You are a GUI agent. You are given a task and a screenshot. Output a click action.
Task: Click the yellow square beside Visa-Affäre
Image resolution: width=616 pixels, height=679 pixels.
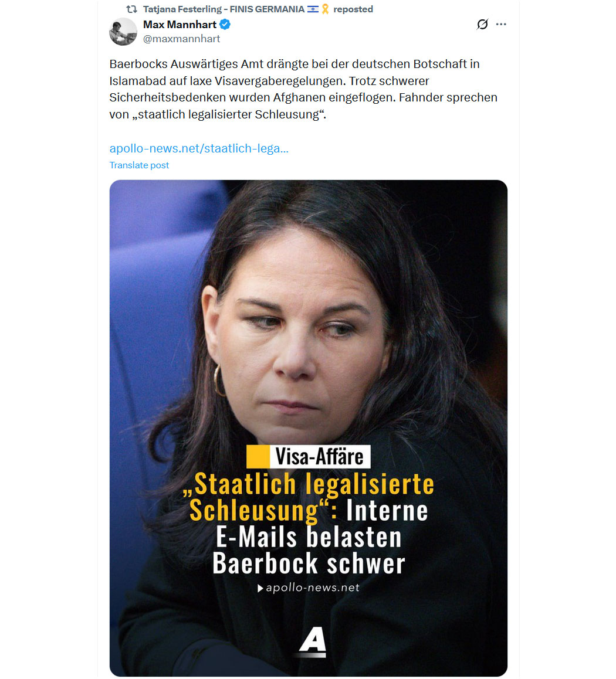click(x=258, y=456)
